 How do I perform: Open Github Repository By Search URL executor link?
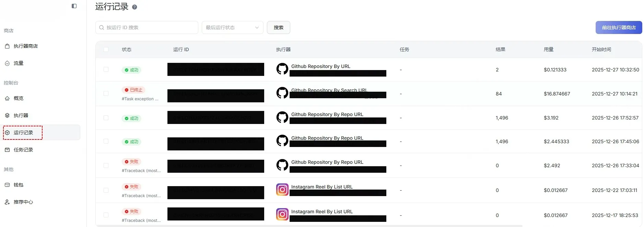(329, 90)
